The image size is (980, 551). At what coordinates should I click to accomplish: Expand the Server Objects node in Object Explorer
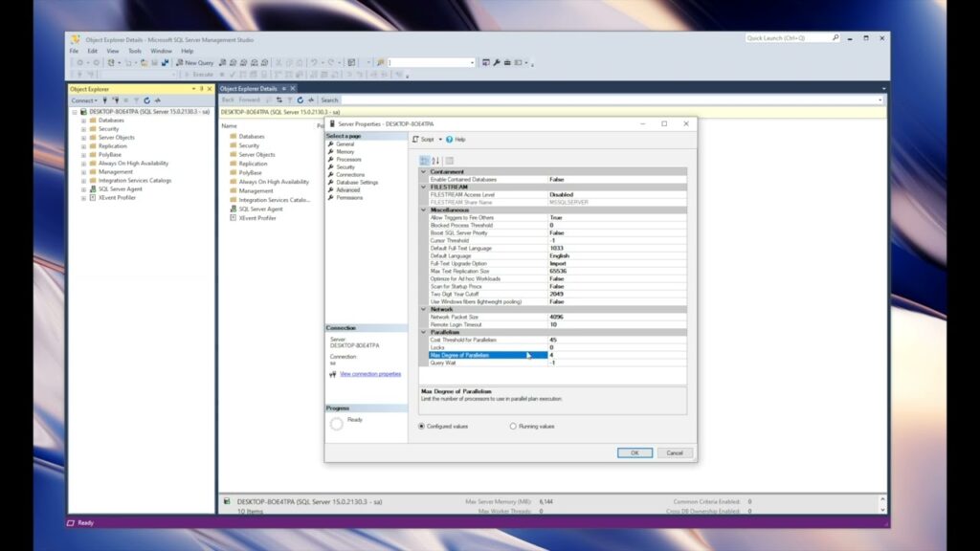pyautogui.click(x=84, y=138)
